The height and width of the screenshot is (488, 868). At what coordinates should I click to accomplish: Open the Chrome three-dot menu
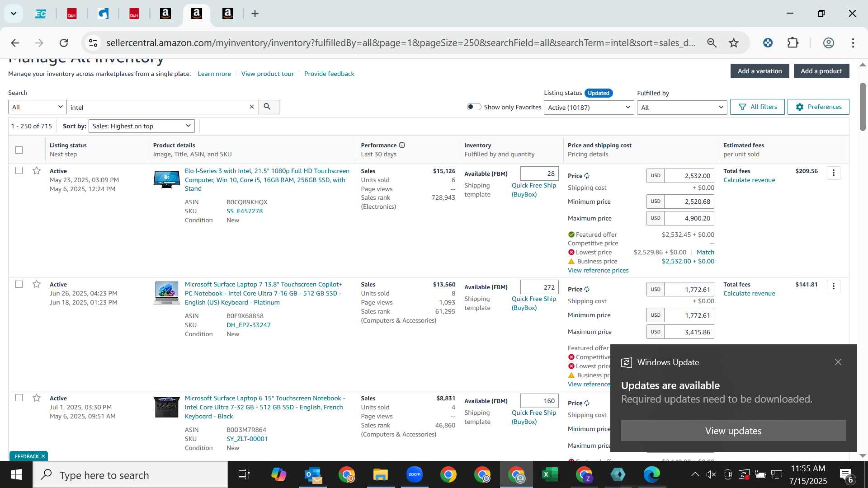tap(853, 43)
